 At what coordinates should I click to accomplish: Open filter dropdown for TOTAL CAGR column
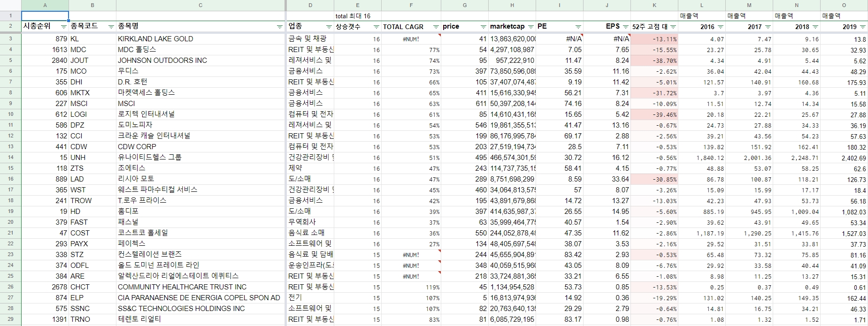click(x=436, y=27)
